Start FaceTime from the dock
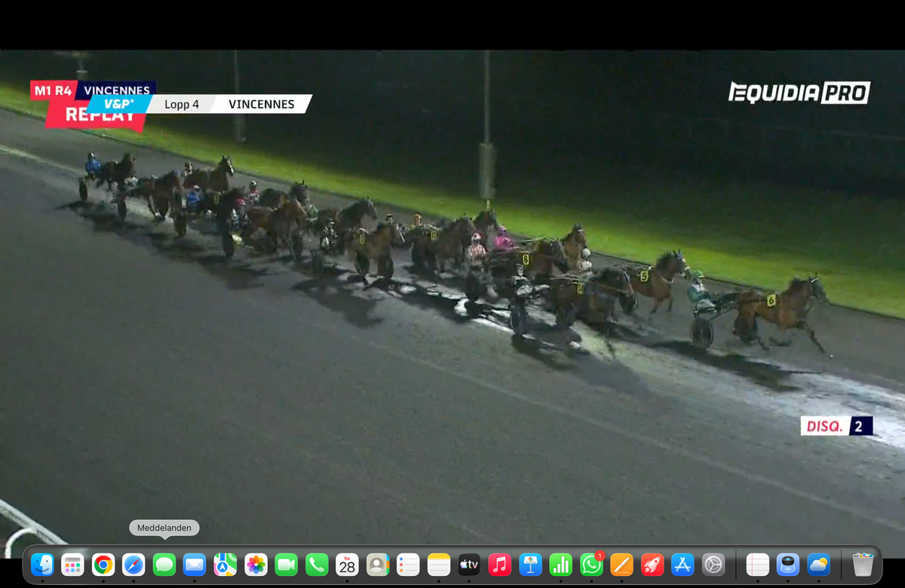 pyautogui.click(x=287, y=564)
